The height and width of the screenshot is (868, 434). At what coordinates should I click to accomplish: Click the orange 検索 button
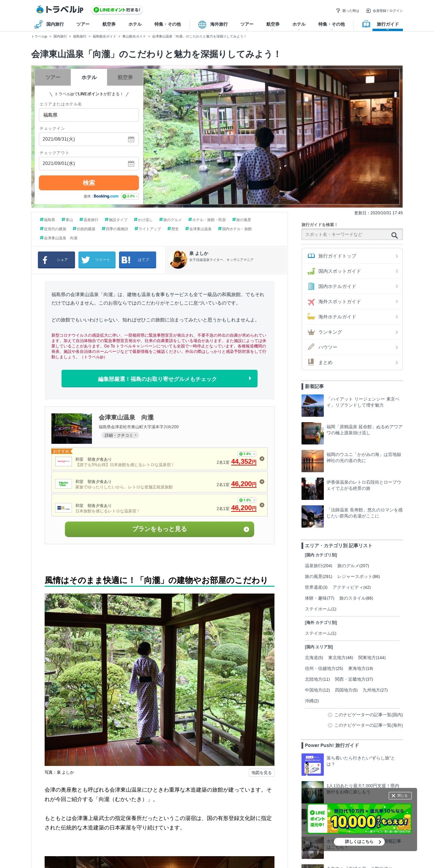tap(89, 183)
